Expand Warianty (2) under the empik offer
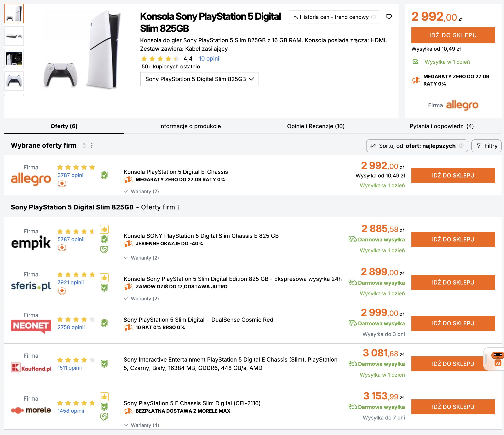Screen dimensions: 504x435 click(x=141, y=258)
